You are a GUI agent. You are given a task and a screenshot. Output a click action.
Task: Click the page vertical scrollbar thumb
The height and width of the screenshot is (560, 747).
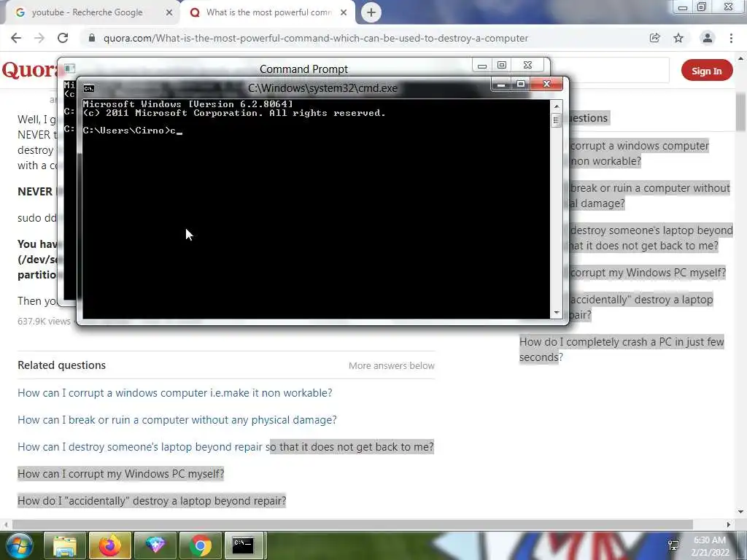[x=741, y=112]
